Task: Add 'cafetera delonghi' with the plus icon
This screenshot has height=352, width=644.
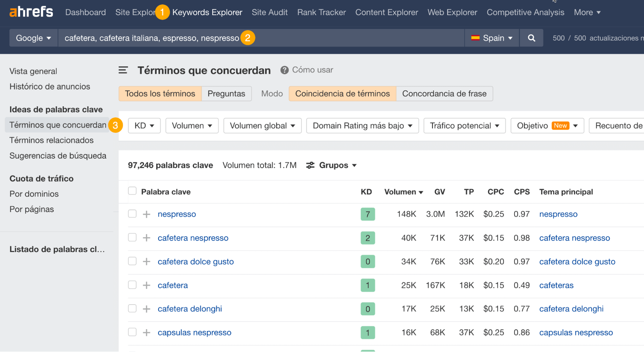Action: click(147, 308)
